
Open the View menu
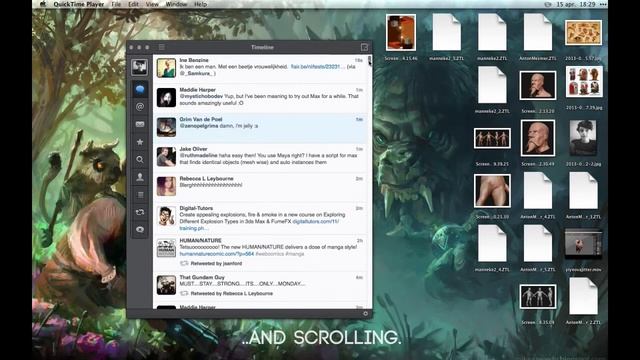point(152,4)
